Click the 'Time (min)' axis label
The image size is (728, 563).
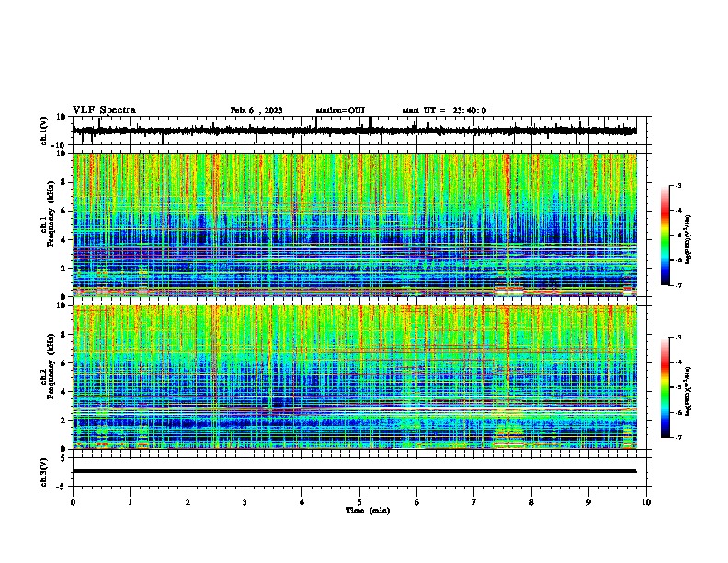(x=368, y=511)
